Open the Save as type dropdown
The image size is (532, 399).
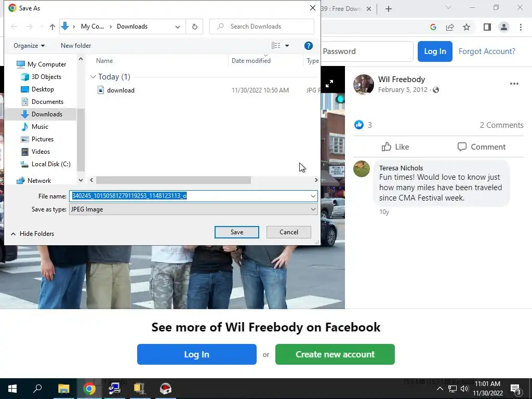click(193, 209)
